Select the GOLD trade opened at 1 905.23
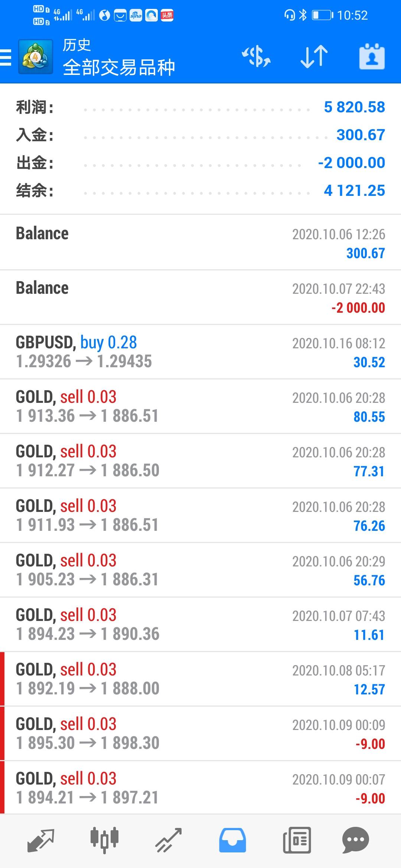Screen dimensions: 401x868 pyautogui.click(x=200, y=570)
